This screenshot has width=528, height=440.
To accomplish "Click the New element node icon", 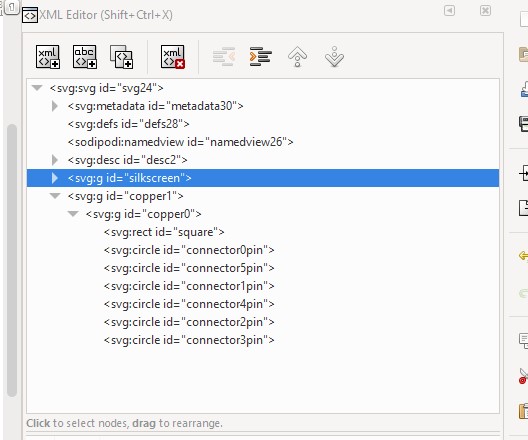I will click(48, 57).
